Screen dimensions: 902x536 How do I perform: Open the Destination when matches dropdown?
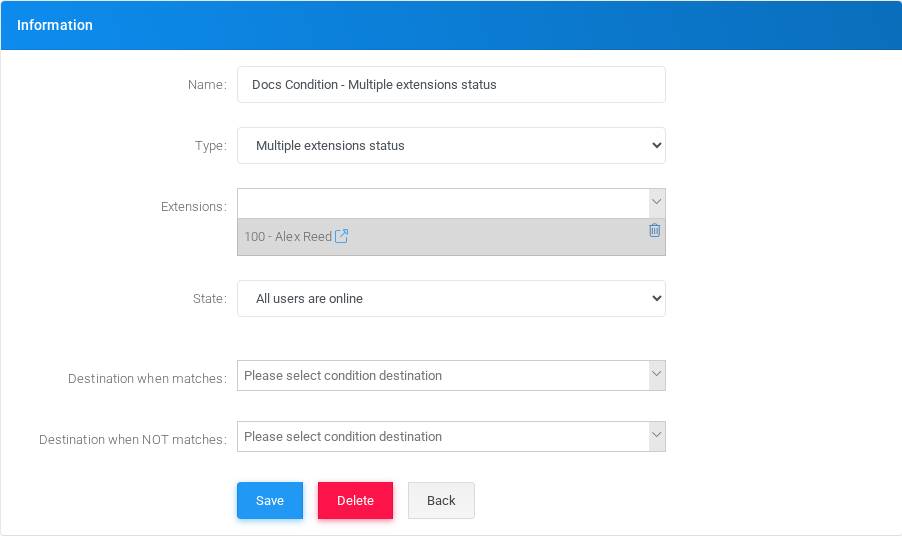tap(451, 376)
